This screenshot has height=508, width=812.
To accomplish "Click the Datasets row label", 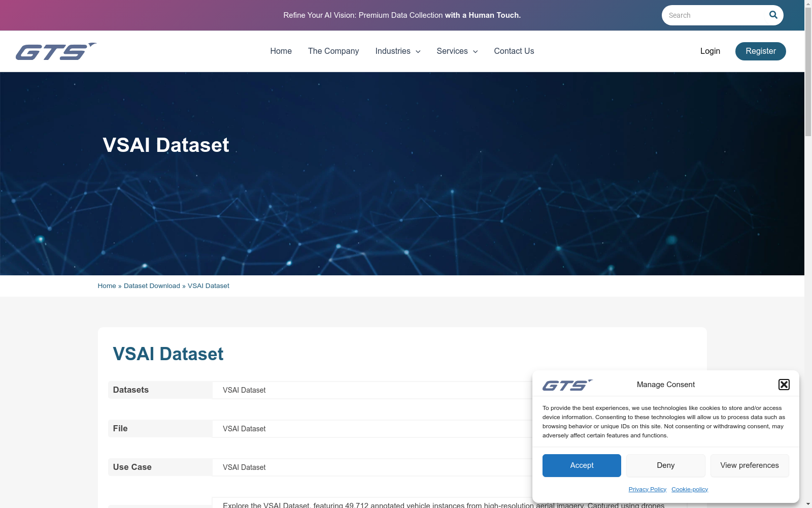I will [x=130, y=390].
